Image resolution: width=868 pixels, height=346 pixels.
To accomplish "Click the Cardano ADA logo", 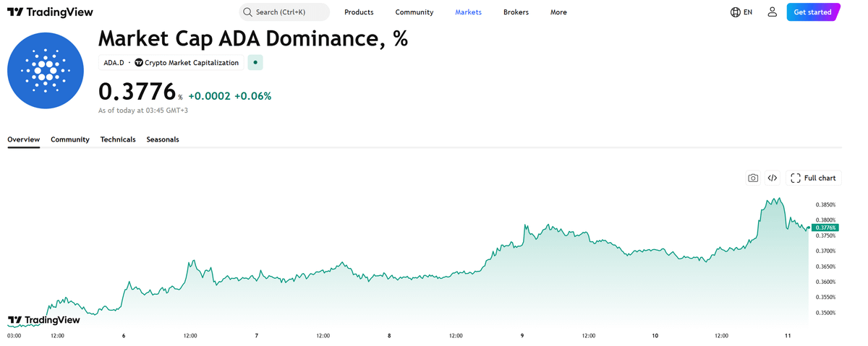I will click(45, 70).
